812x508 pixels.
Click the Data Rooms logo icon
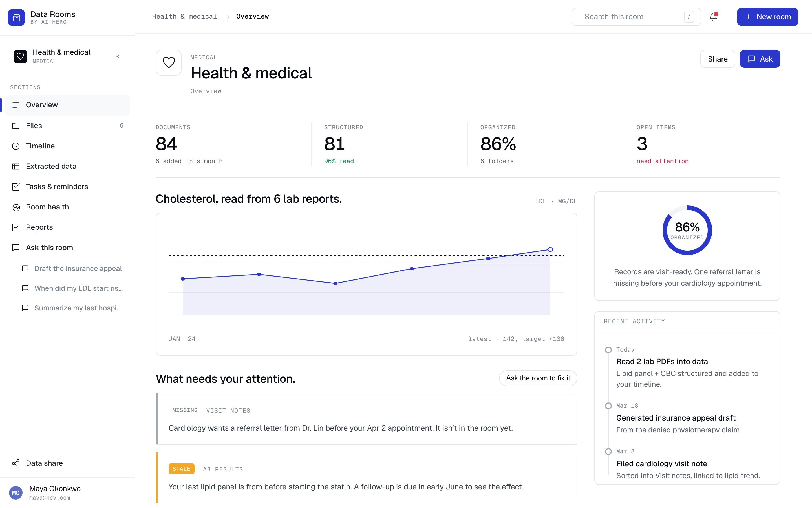pos(16,17)
